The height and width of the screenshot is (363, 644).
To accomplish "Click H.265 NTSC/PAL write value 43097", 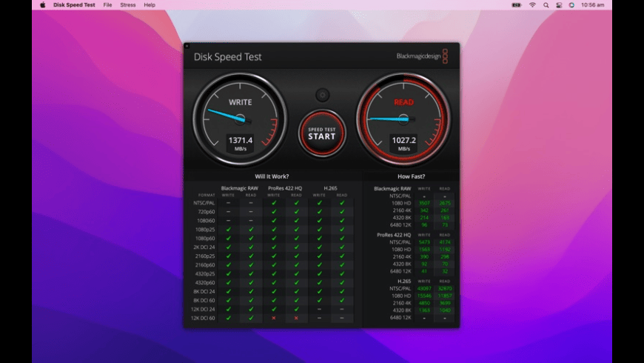I will [x=424, y=289].
